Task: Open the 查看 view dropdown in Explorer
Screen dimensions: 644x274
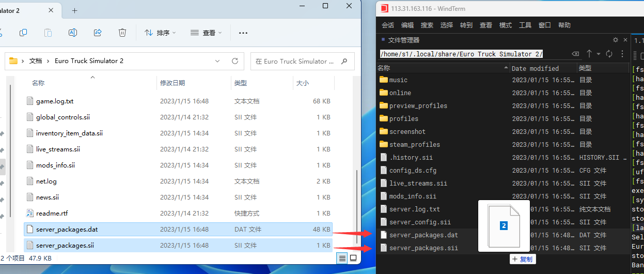Action: pos(206,33)
